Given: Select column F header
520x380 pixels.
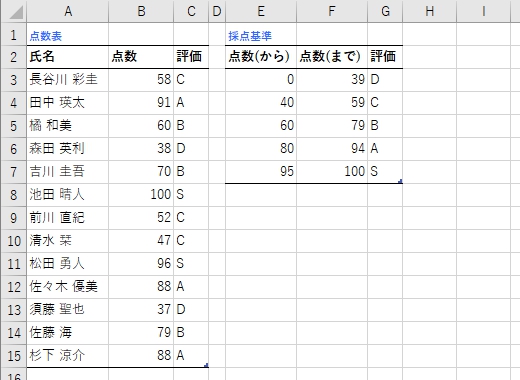Looking at the screenshot, I should (332, 12).
